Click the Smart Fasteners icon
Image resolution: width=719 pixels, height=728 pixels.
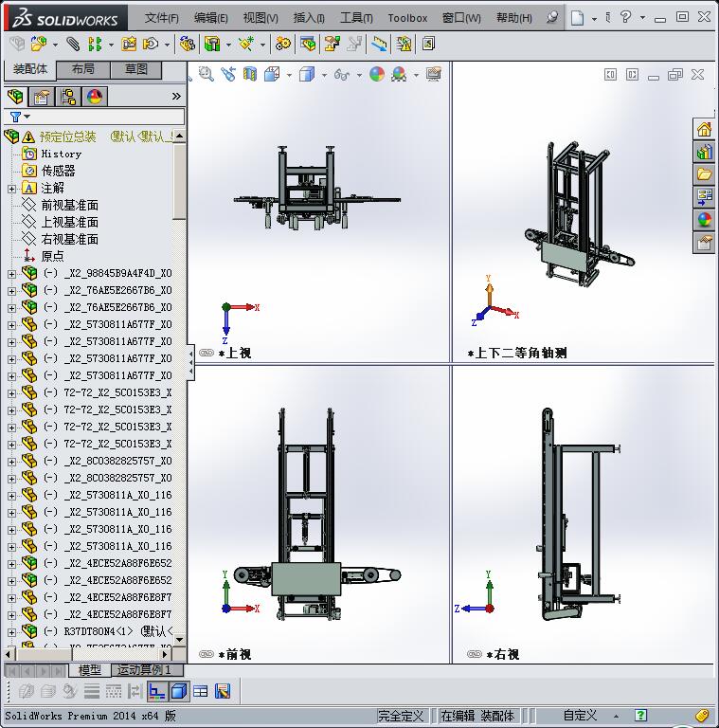pyautogui.click(x=129, y=45)
